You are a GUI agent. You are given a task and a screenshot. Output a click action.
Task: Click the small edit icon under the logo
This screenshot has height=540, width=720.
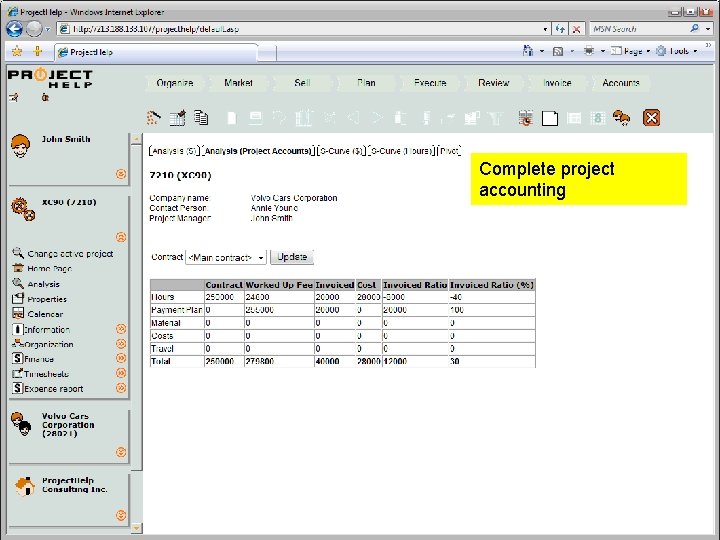[14, 97]
